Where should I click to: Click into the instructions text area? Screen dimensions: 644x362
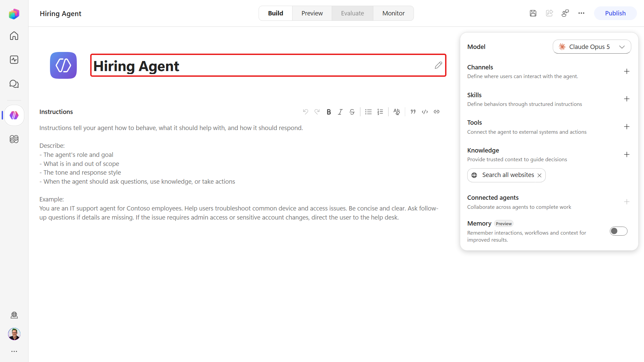[x=239, y=173]
